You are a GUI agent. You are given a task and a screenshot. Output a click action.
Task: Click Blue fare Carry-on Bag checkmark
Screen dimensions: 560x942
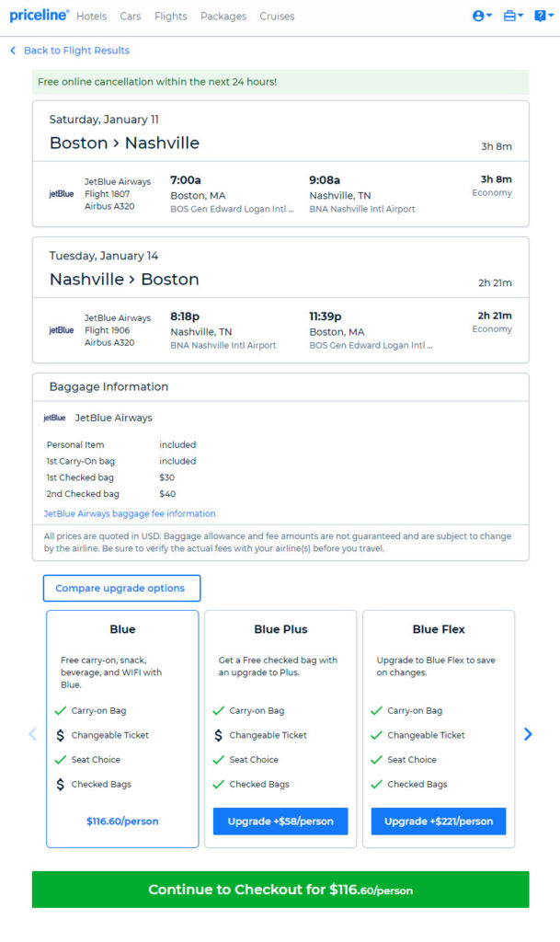[60, 711]
